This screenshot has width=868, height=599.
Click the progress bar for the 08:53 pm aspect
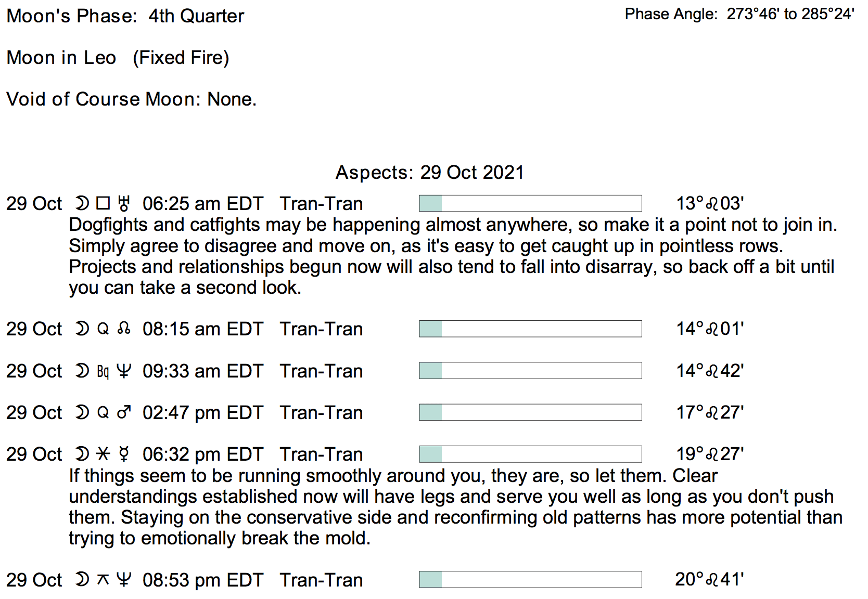[530, 579]
